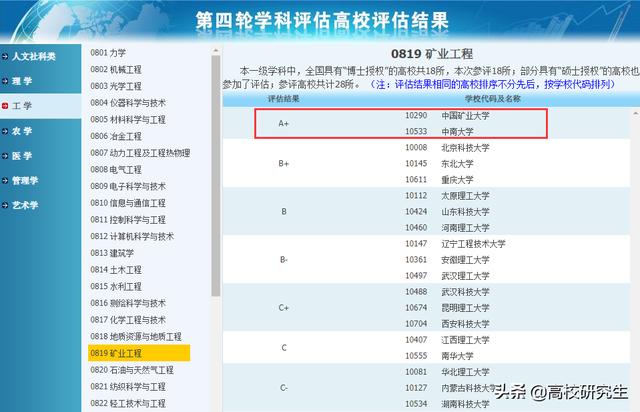Click the row 10533 中南大学
640x412 pixels.
click(440, 131)
